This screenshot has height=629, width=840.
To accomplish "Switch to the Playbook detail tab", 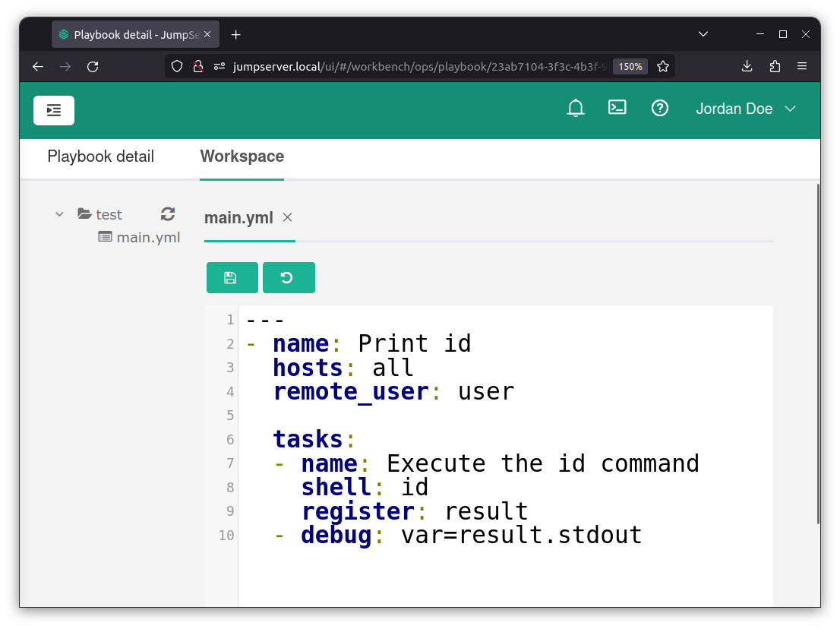I will click(101, 156).
